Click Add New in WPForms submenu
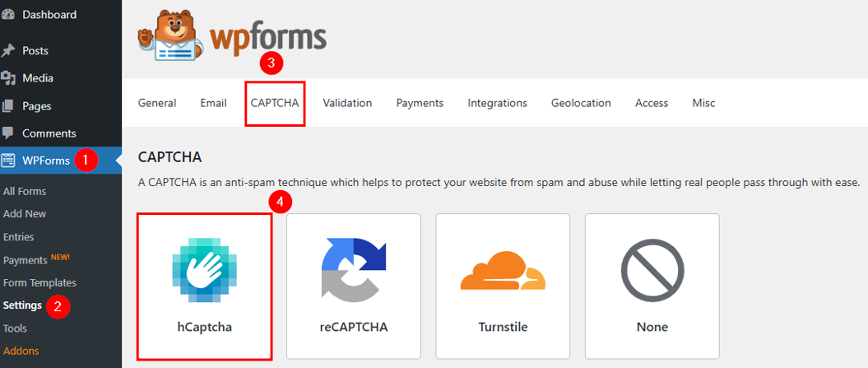 (x=25, y=213)
